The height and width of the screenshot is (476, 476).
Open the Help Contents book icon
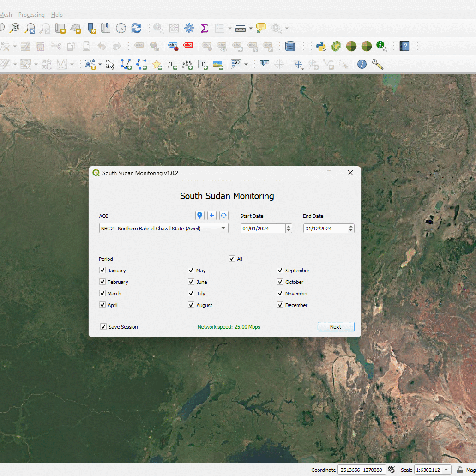pos(405,46)
